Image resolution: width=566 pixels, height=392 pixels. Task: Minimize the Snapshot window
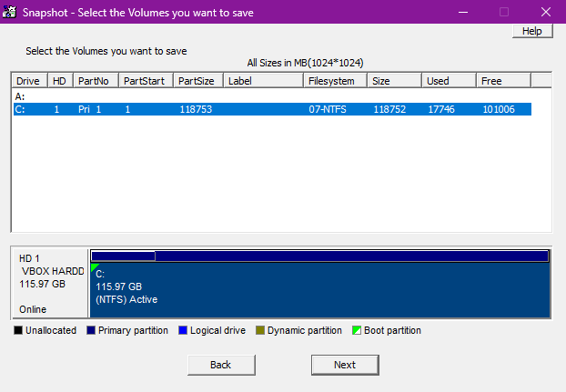[463, 12]
